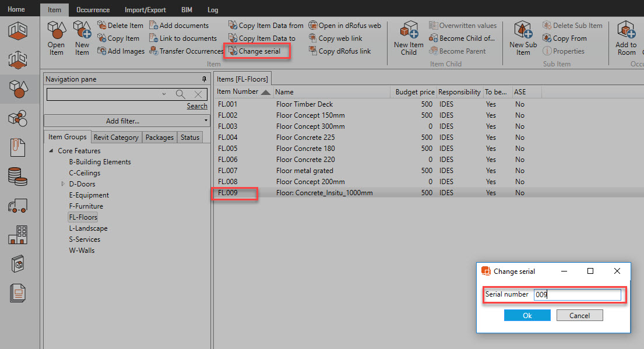Open the search box dropdown arrow
The image size is (644, 349).
point(164,94)
